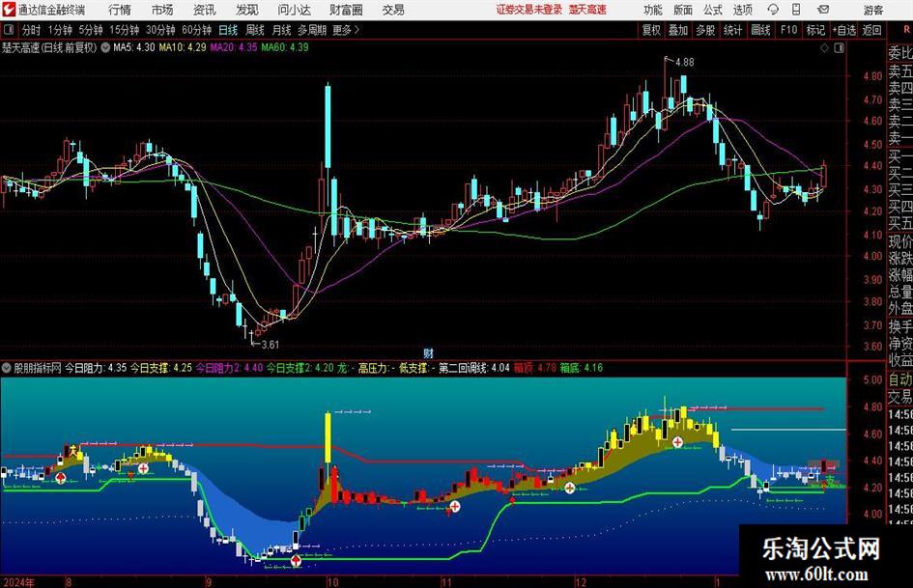Click the month 12 marker on time axis
913x588 pixels.
click(581, 582)
